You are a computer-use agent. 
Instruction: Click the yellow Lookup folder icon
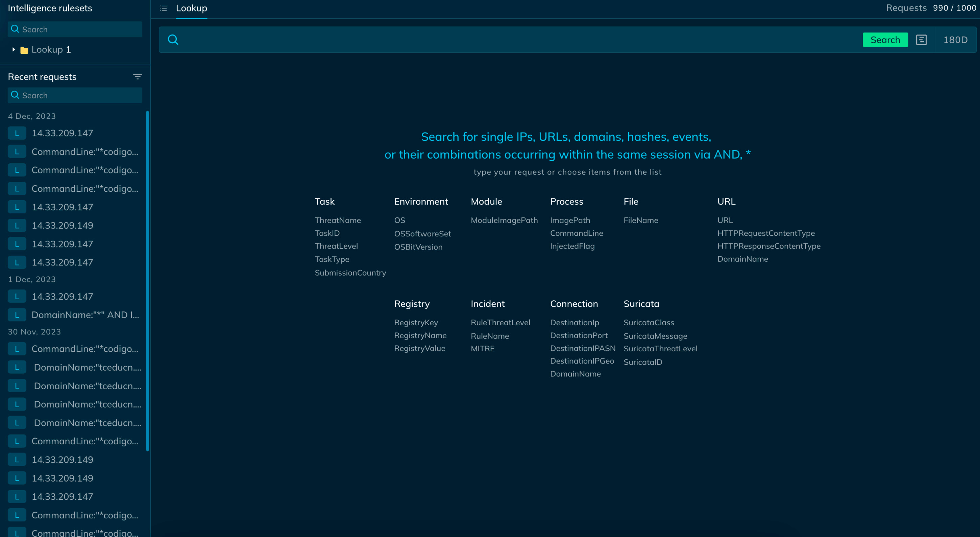click(x=24, y=50)
